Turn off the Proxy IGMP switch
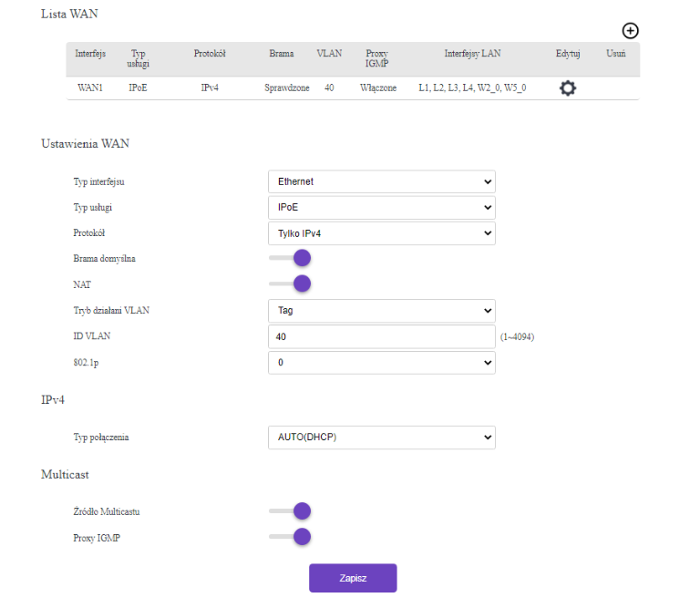The height and width of the screenshot is (608, 700). [x=291, y=537]
